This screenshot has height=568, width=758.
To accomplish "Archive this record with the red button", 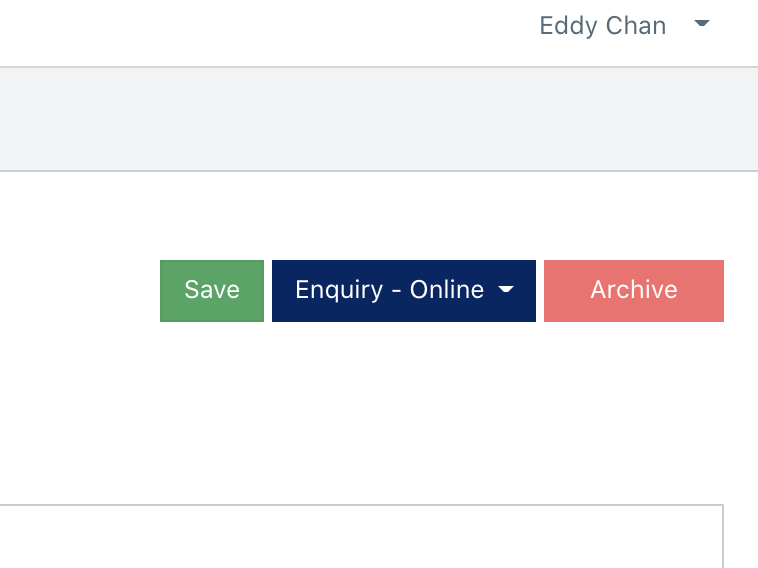I will (633, 290).
